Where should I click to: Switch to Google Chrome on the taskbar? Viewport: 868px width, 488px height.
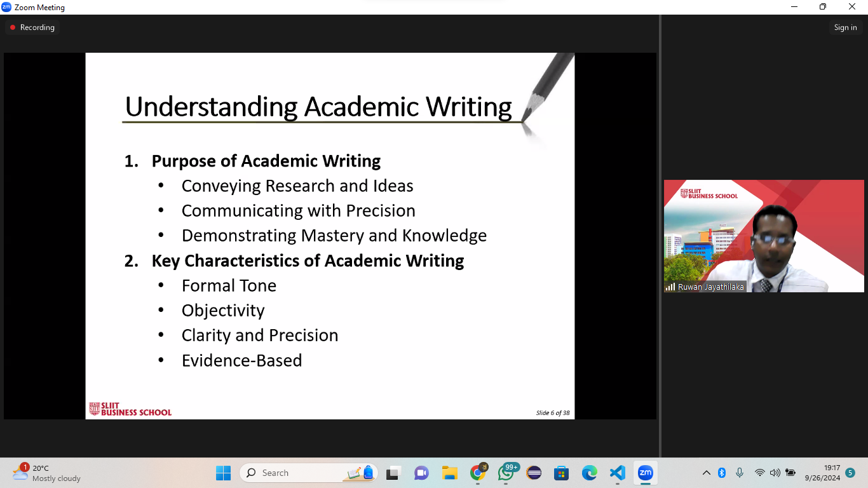coord(478,473)
